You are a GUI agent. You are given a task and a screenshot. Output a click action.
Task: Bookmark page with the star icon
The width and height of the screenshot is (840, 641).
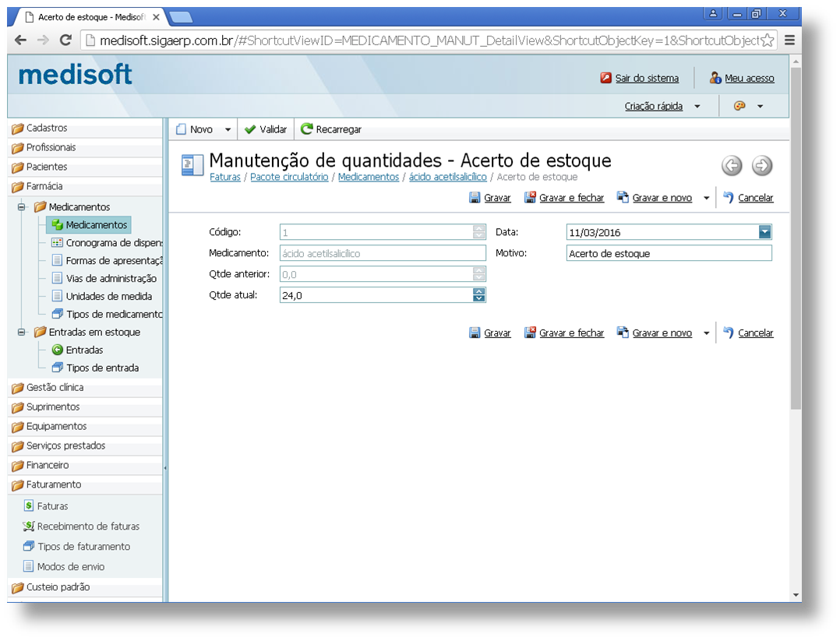pyautogui.click(x=767, y=41)
